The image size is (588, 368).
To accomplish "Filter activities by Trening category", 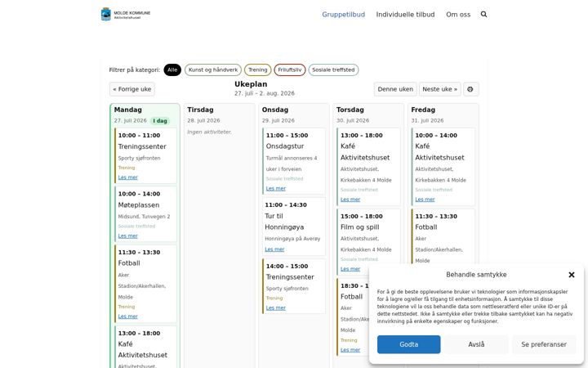I will coord(257,70).
